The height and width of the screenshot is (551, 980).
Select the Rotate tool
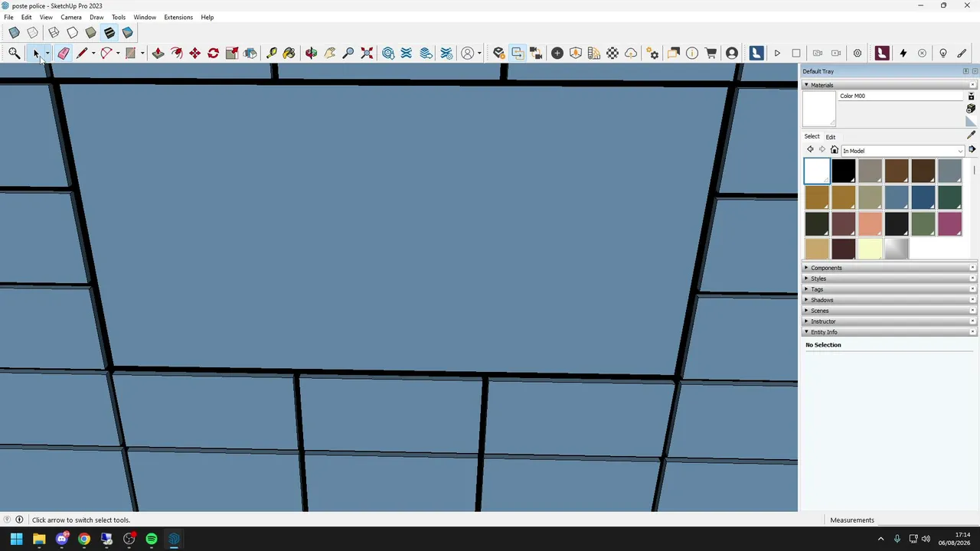pyautogui.click(x=214, y=53)
